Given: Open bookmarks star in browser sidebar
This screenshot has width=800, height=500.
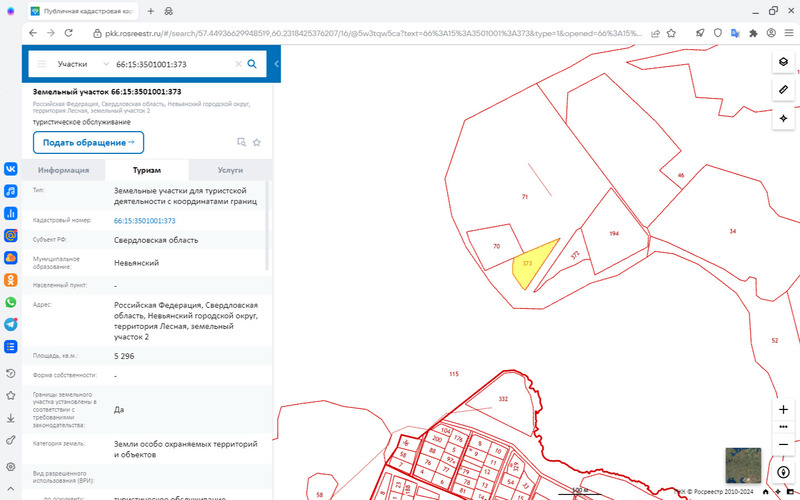Looking at the screenshot, I should tap(11, 395).
